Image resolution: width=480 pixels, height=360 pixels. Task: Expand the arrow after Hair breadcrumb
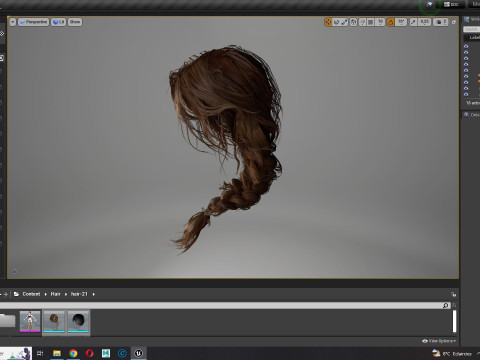coord(66,294)
